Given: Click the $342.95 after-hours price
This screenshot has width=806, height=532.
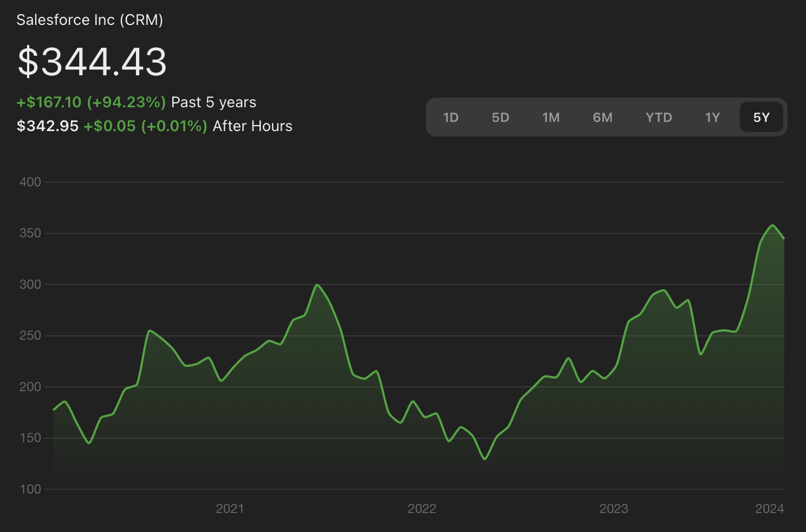Looking at the screenshot, I should coord(48,126).
